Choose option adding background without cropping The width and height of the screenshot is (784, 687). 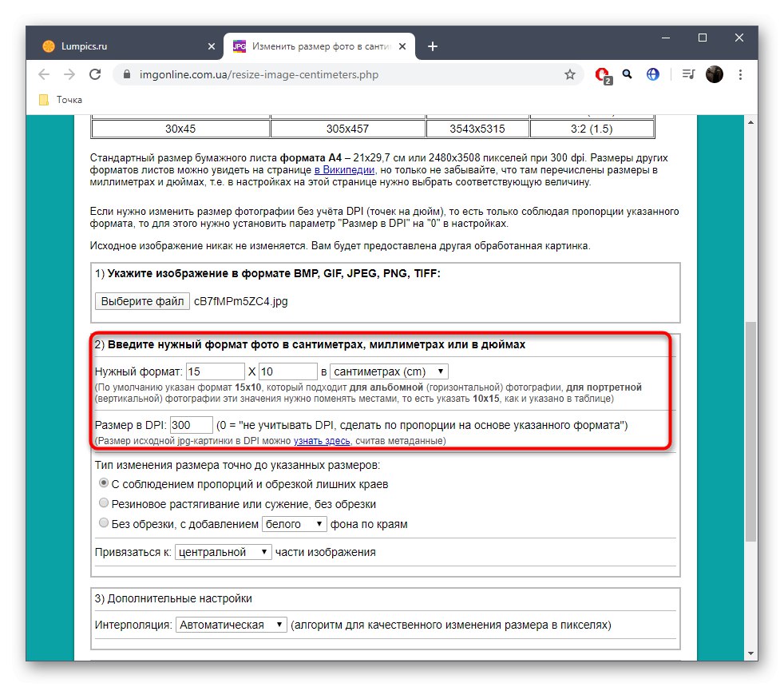pos(104,522)
